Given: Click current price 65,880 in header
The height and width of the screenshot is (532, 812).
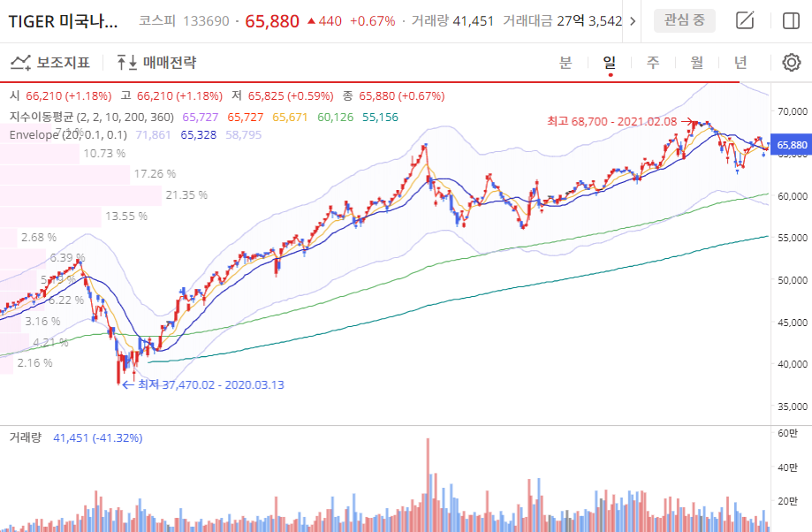Looking at the screenshot, I should [x=272, y=21].
